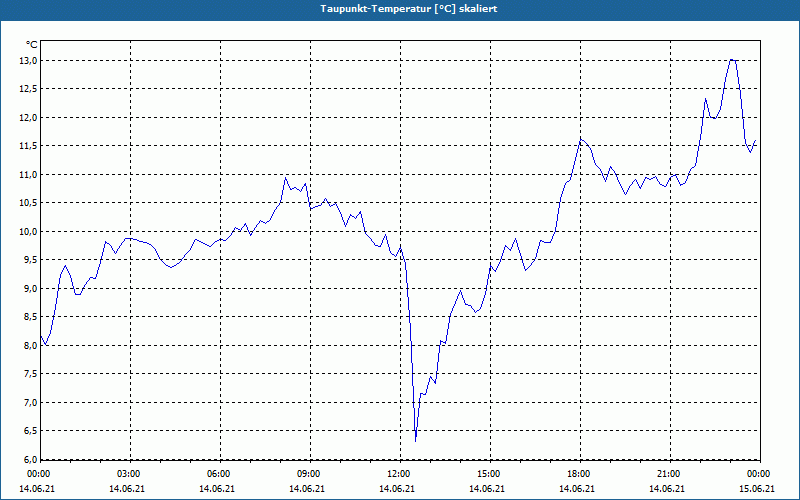The image size is (800, 500).
Task: Pick the "10,5" y-axis label
Action: point(29,203)
